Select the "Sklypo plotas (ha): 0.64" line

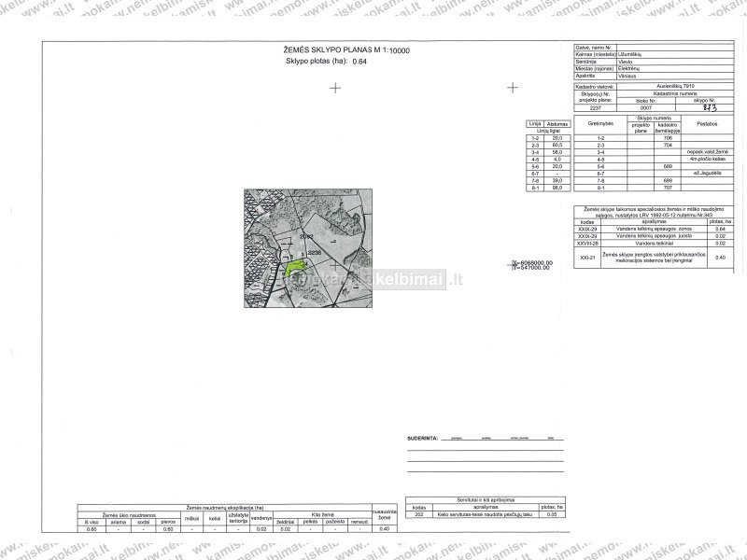click(326, 61)
